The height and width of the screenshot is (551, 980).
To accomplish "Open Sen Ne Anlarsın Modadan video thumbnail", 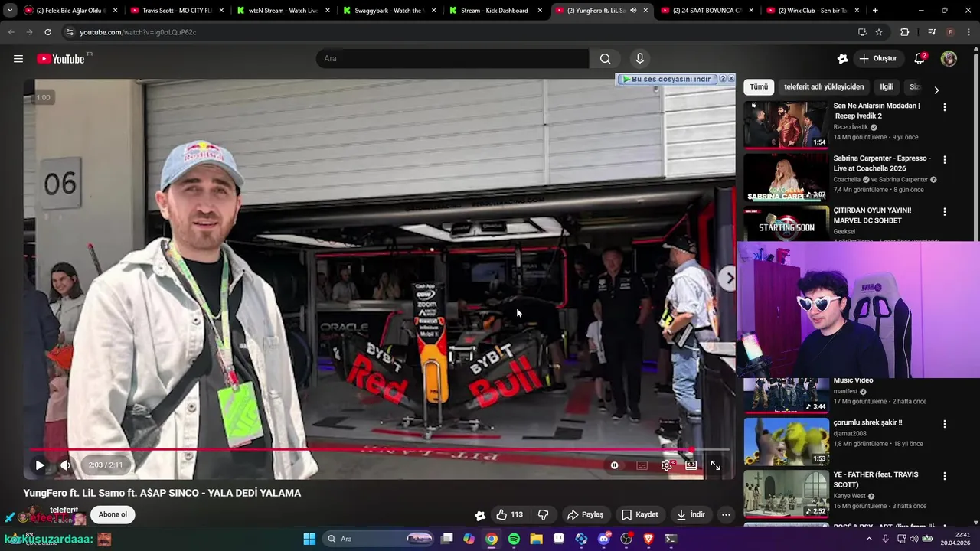I will [x=786, y=124].
